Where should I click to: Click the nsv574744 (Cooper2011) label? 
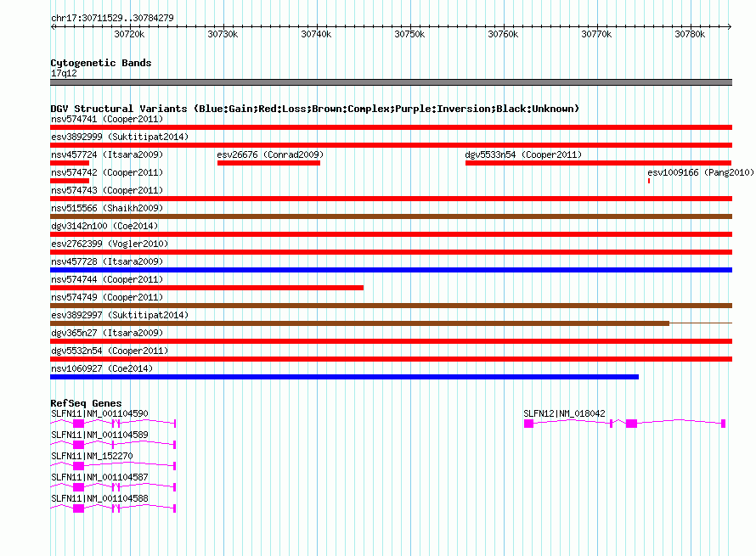107,279
